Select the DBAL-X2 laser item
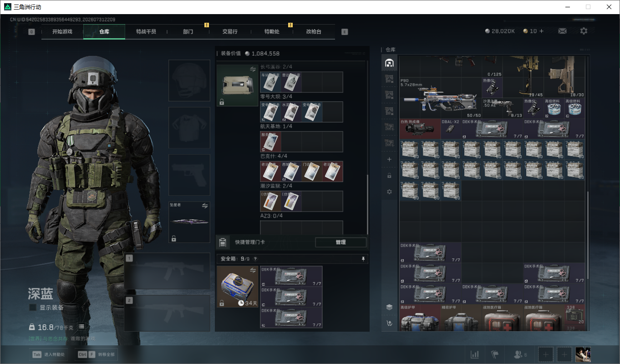The image size is (620, 364). [451, 129]
